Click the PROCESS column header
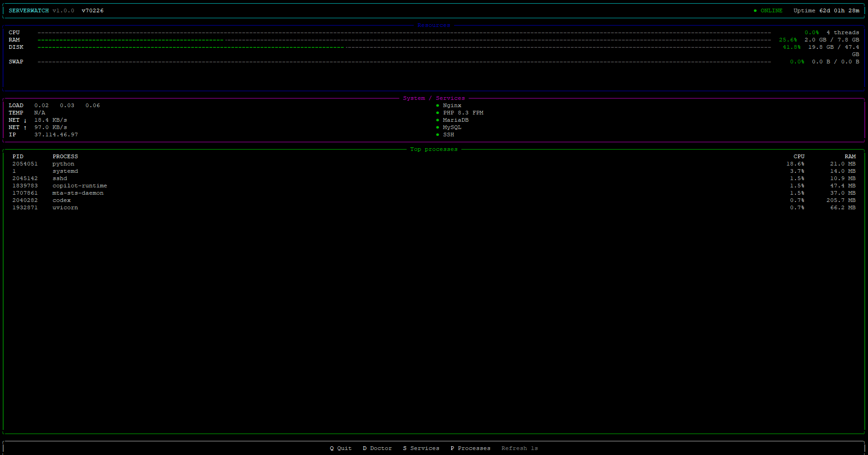Image resolution: width=868 pixels, height=455 pixels. [x=65, y=156]
